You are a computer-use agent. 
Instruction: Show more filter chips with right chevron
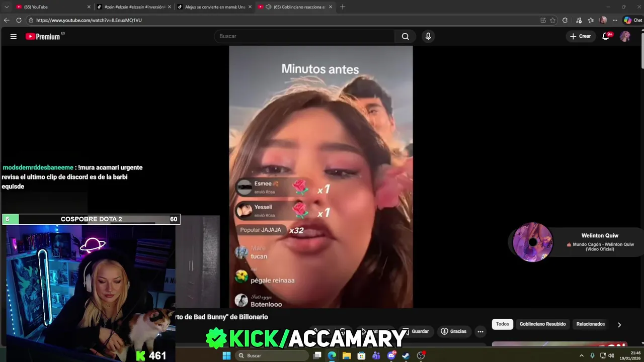[x=619, y=325]
